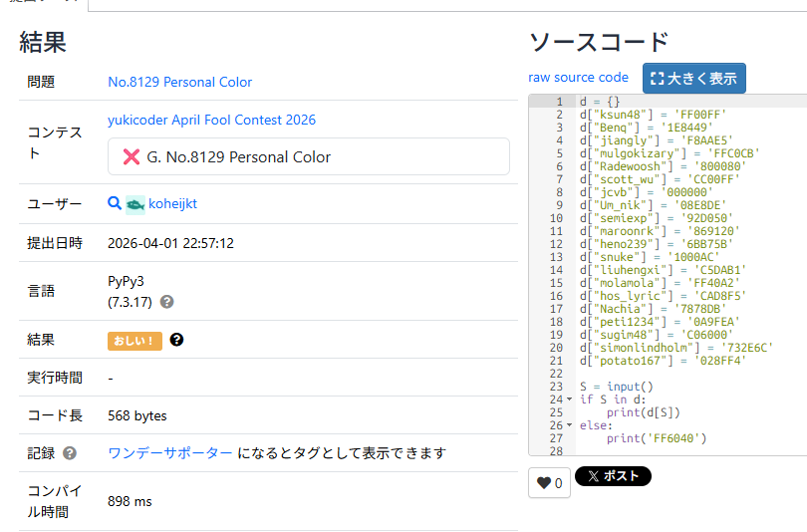Click the magnifier icon beside koheijkt
Viewport: 807px width, 532px height.
115,204
